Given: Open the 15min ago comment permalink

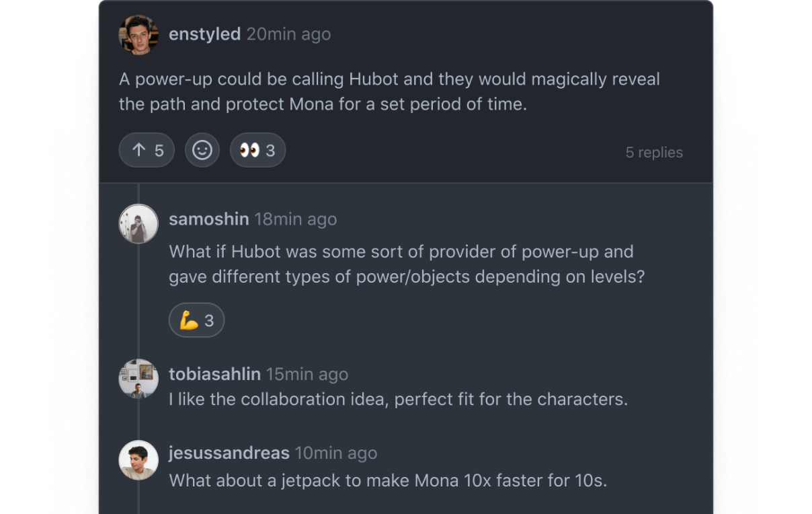Looking at the screenshot, I should click(x=307, y=374).
